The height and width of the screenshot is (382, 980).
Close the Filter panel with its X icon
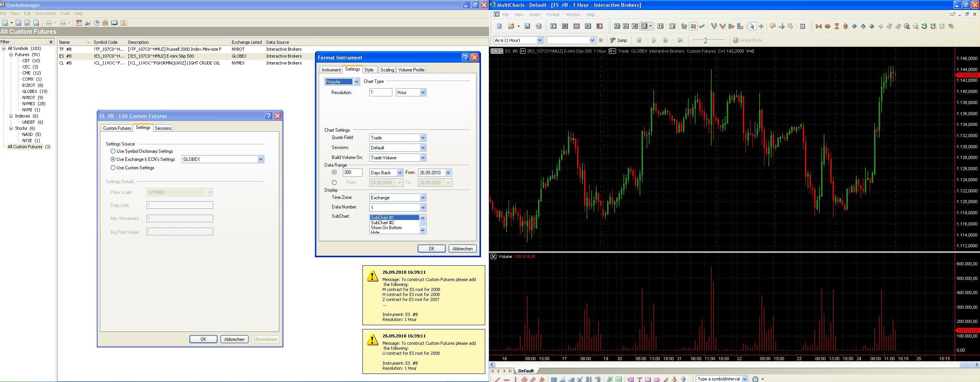51,42
